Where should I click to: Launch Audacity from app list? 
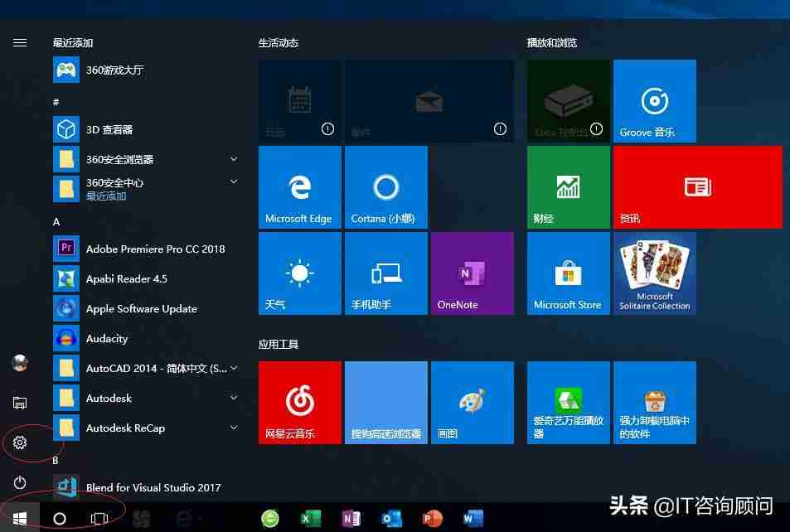click(146, 338)
